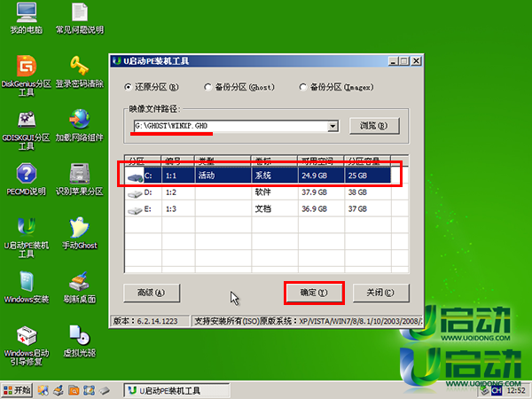Click the U logo in dialog title bar
Viewport: 532px width, 399px height.
pos(117,61)
